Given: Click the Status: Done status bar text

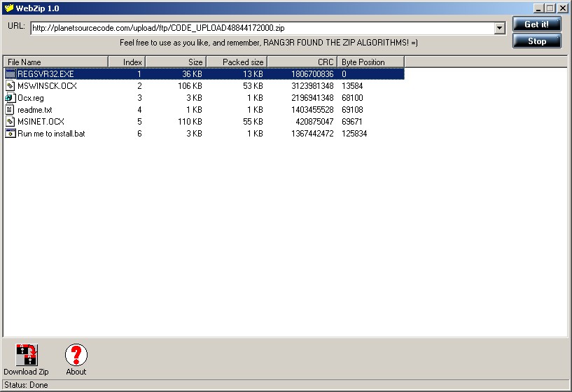Looking at the screenshot, I should click(26, 385).
